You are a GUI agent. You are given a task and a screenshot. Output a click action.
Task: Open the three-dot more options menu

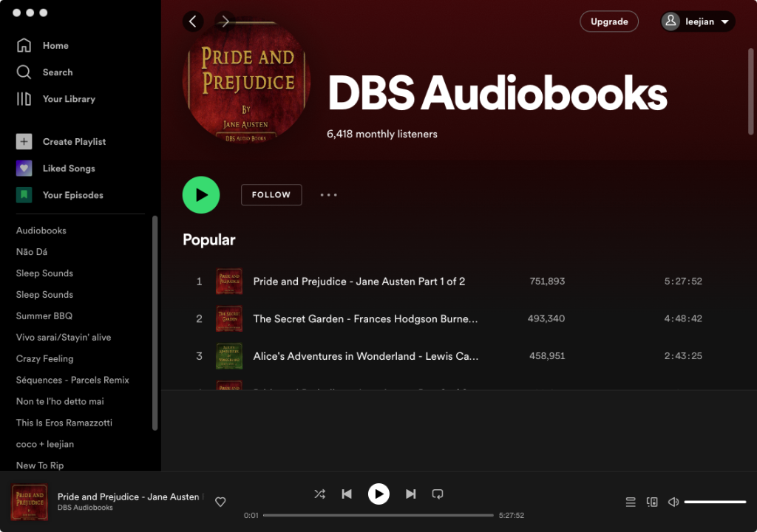328,195
